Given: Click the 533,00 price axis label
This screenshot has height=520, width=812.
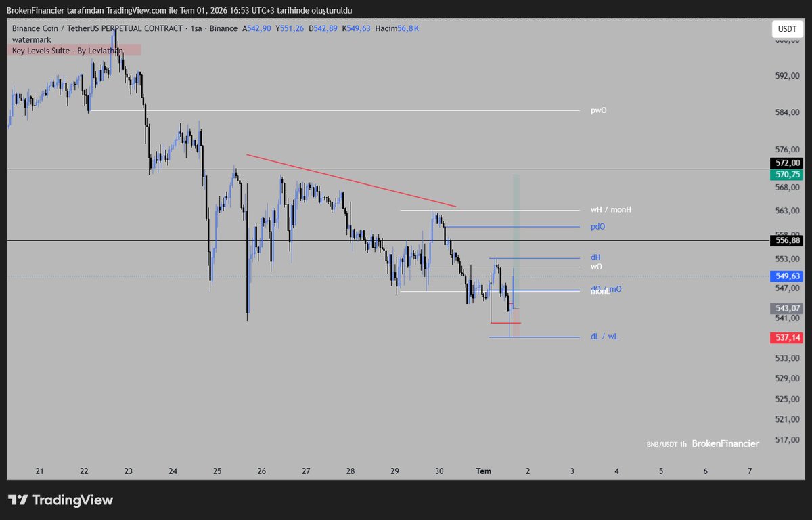Looking at the screenshot, I should pyautogui.click(x=788, y=357).
